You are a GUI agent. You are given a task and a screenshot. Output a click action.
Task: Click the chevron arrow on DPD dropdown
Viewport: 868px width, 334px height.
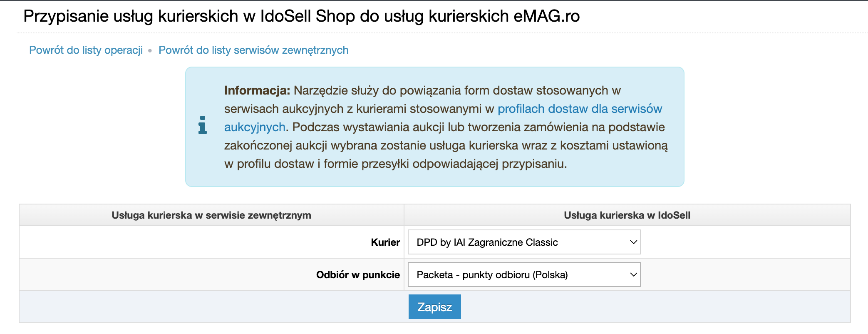coord(633,242)
